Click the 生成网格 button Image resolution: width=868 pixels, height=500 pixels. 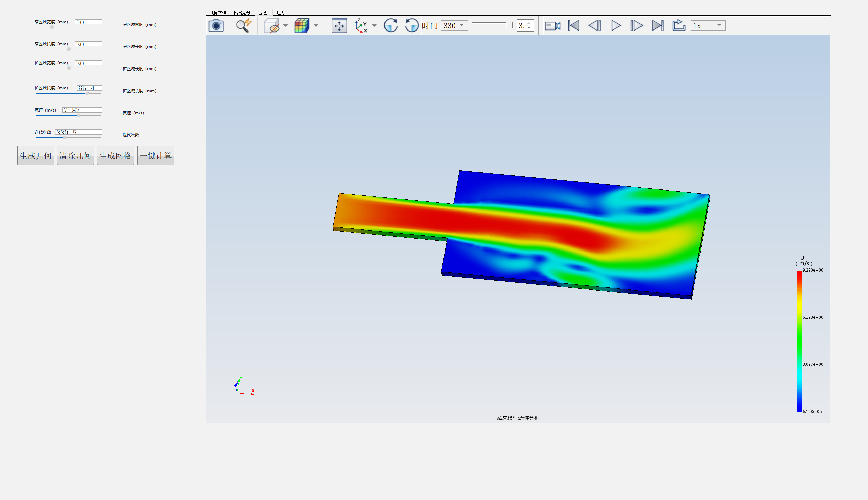(115, 156)
